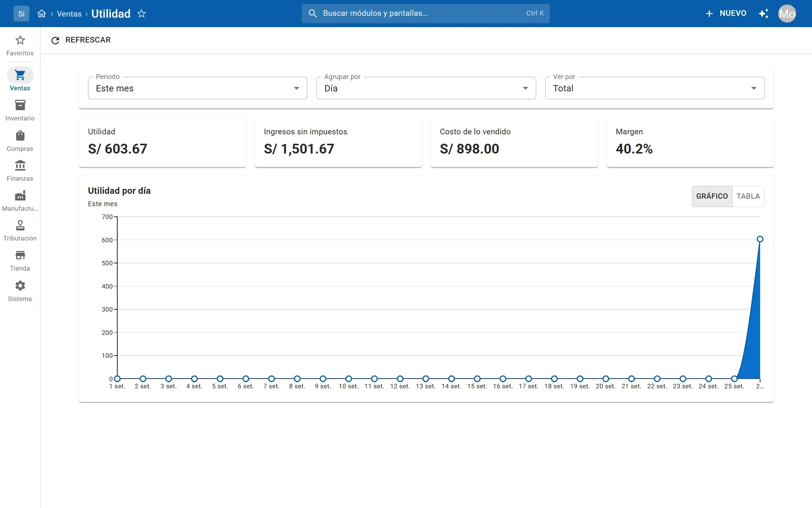Click the NUEVO plus button
Screen dimensions: 812x508
[x=726, y=14]
